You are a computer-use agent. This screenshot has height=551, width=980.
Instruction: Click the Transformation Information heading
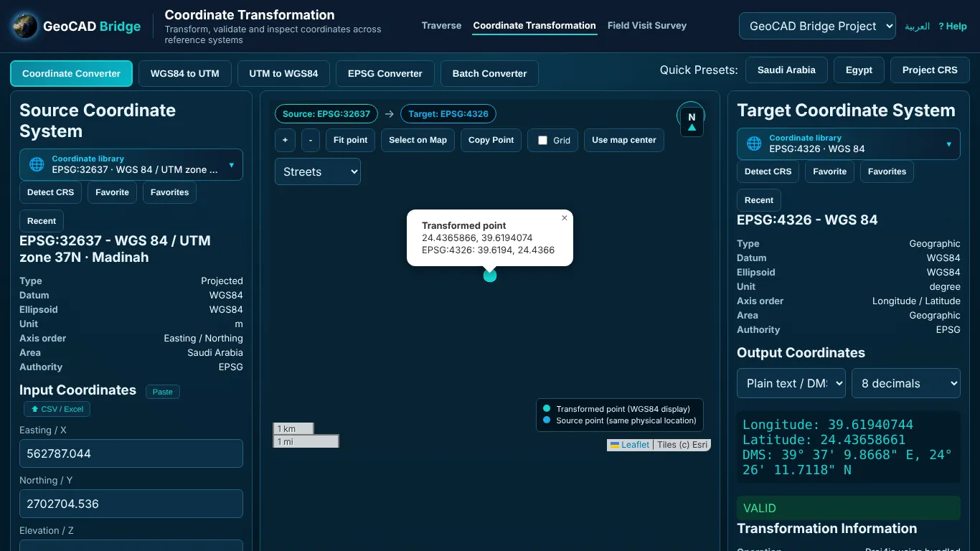point(827,529)
